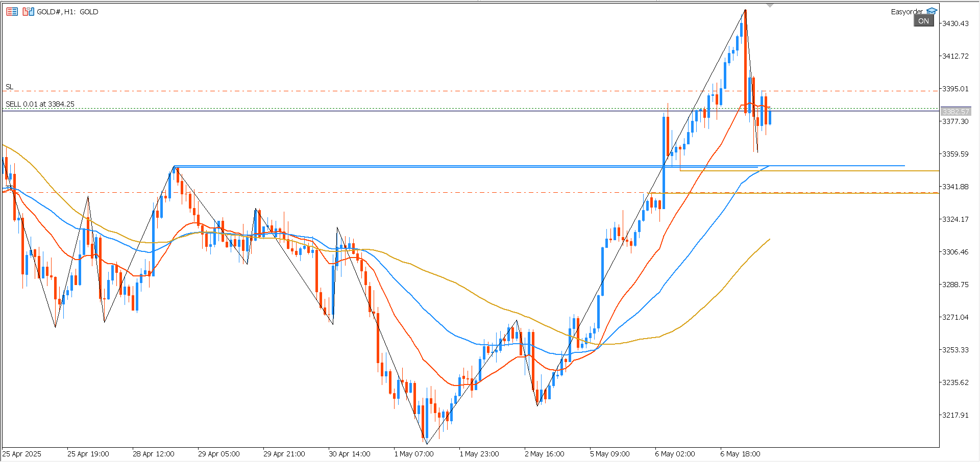The width and height of the screenshot is (980, 462).
Task: Click the 25 Apr 2025 date label
Action: [22, 454]
